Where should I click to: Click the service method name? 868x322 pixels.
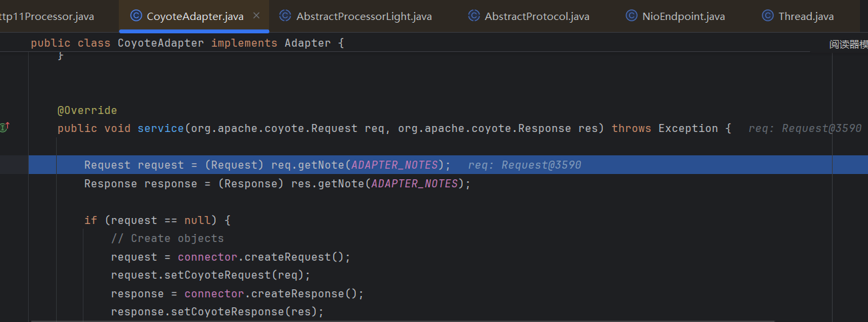point(160,128)
